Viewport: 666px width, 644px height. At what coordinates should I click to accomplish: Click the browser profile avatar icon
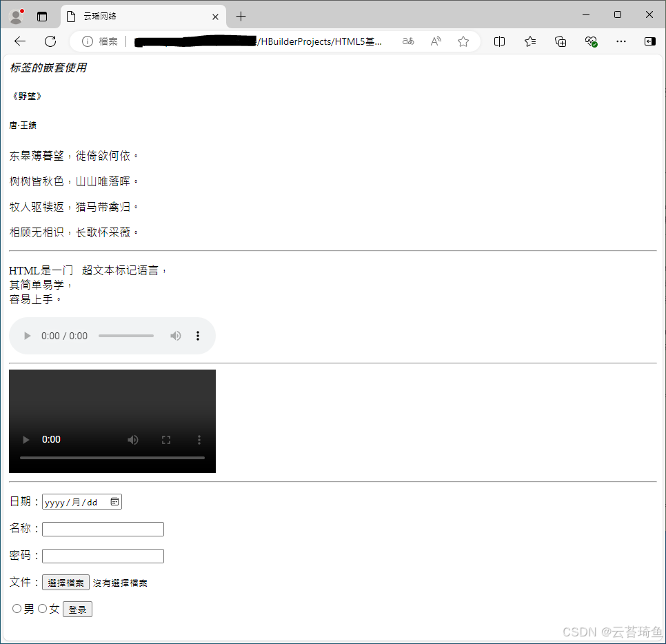[x=16, y=17]
